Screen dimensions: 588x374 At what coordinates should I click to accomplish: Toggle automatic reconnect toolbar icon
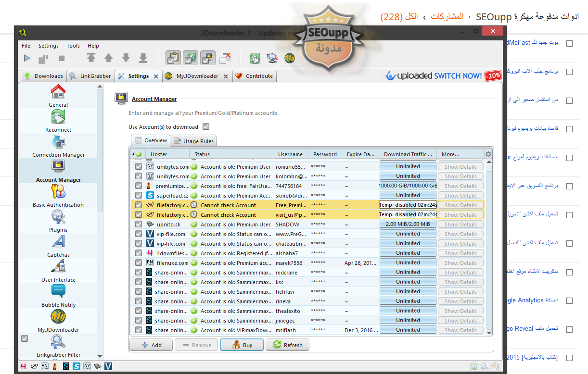tap(191, 58)
